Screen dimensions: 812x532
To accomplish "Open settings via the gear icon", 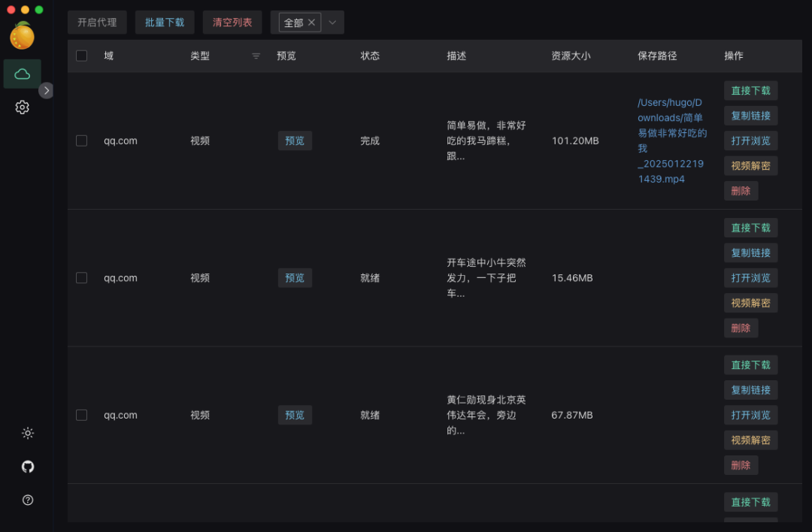I will [x=23, y=107].
